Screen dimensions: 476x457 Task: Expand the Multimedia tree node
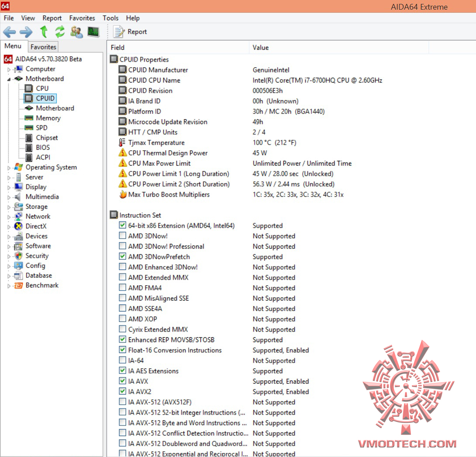(x=9, y=197)
